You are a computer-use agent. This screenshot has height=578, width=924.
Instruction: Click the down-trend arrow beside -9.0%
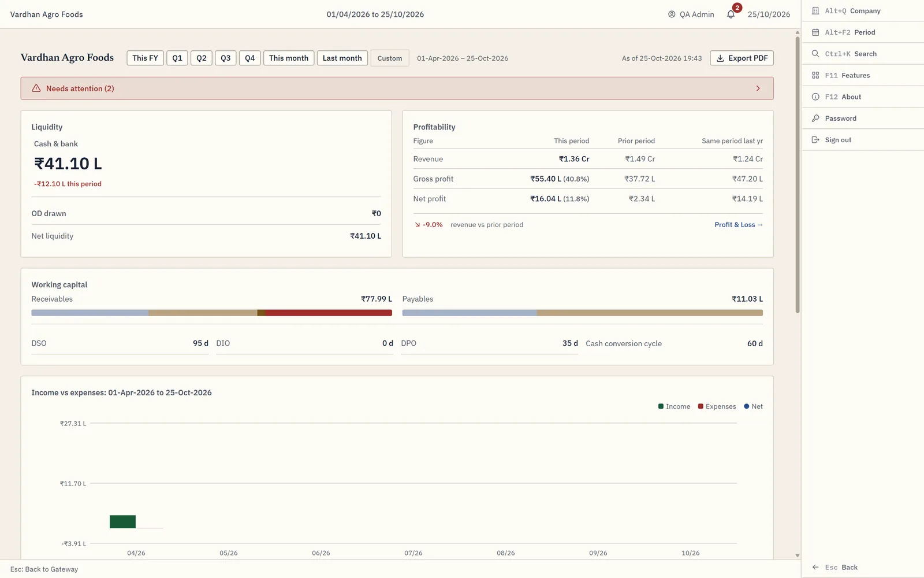tap(417, 225)
